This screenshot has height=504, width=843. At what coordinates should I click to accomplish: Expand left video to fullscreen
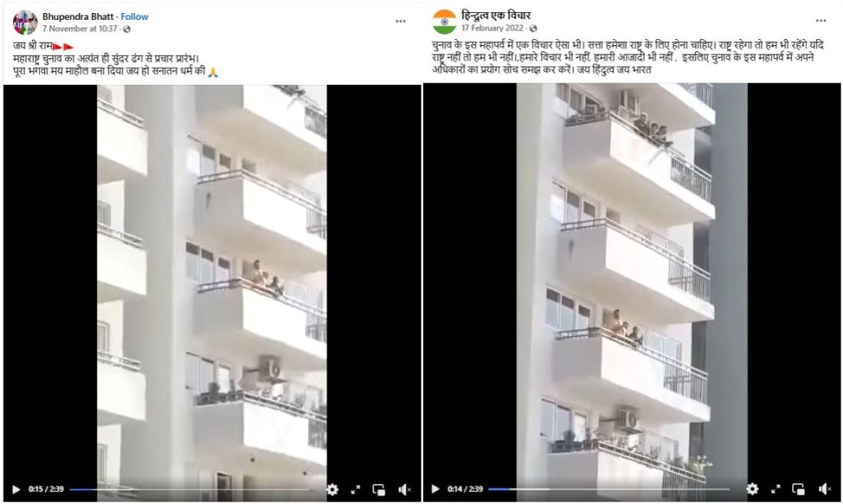click(356, 489)
